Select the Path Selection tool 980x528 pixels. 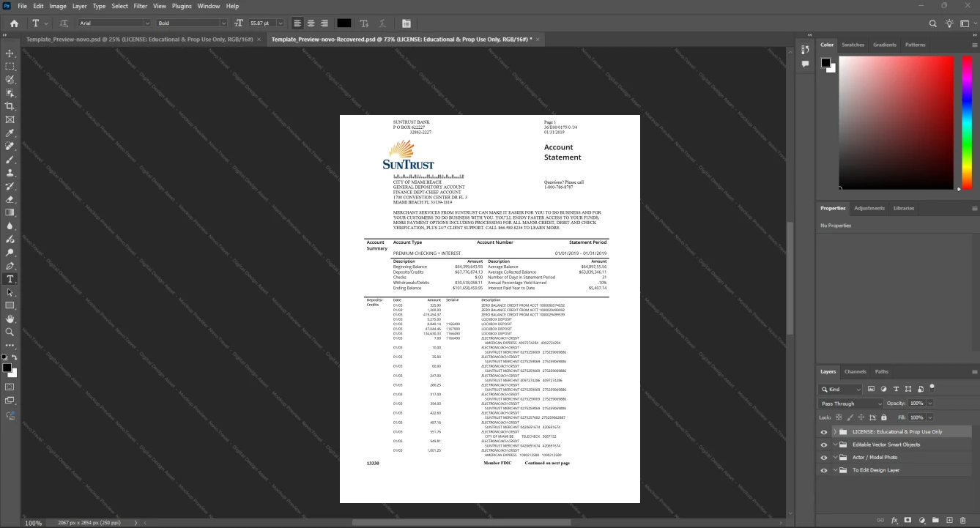10,292
